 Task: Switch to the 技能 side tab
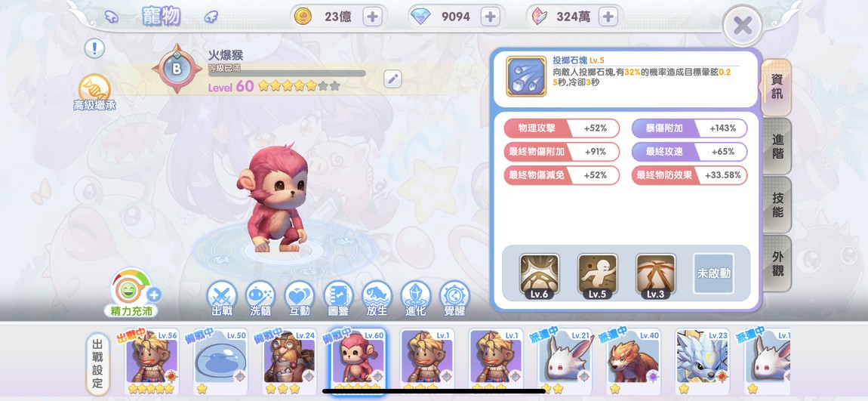777,205
